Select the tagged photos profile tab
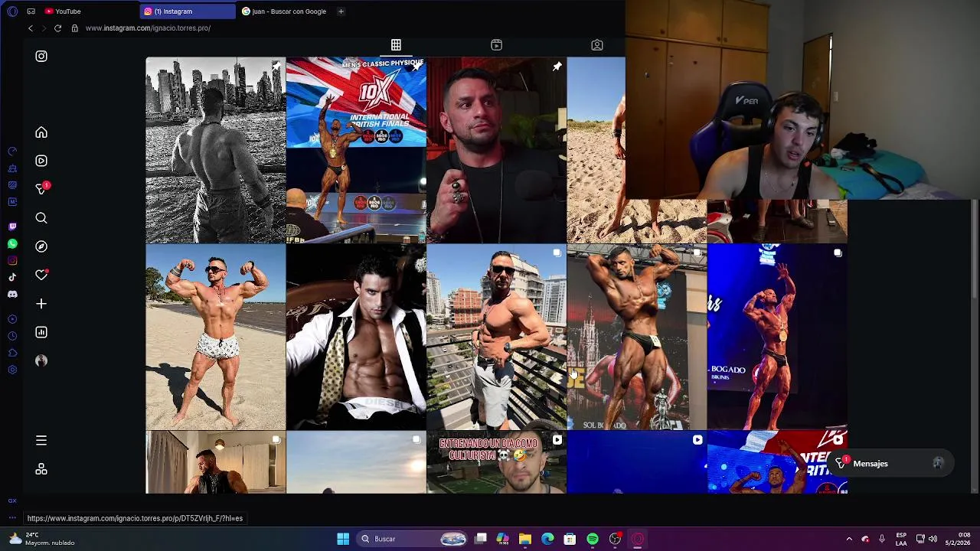The width and height of the screenshot is (980, 551). 597,45
